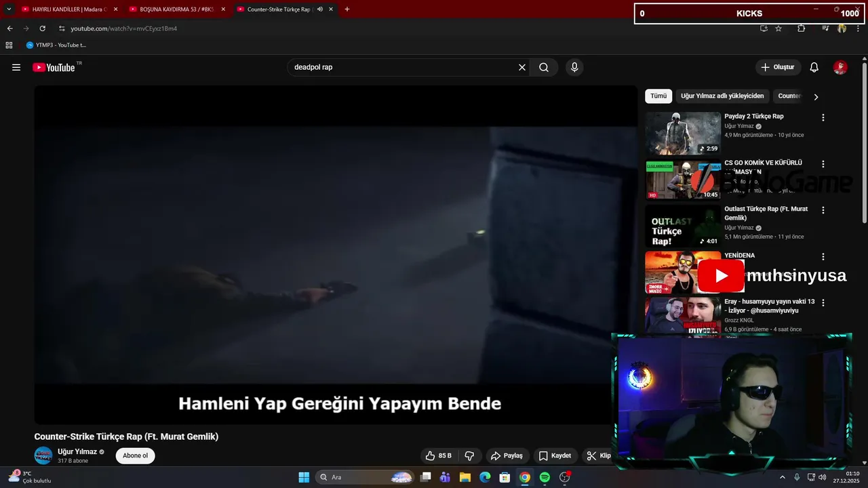Image resolution: width=868 pixels, height=488 pixels.
Task: Click the video player to pause
Action: 336,255
